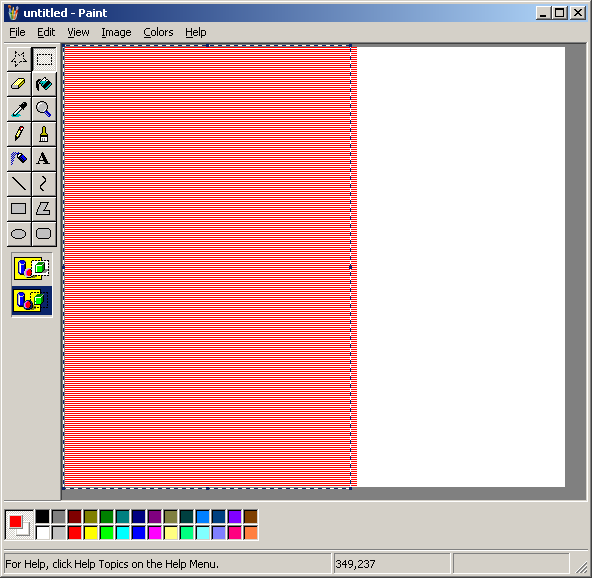Screen dimensions: 592x578
Task: Activate the Airbrush spray can tool
Action: (19, 159)
